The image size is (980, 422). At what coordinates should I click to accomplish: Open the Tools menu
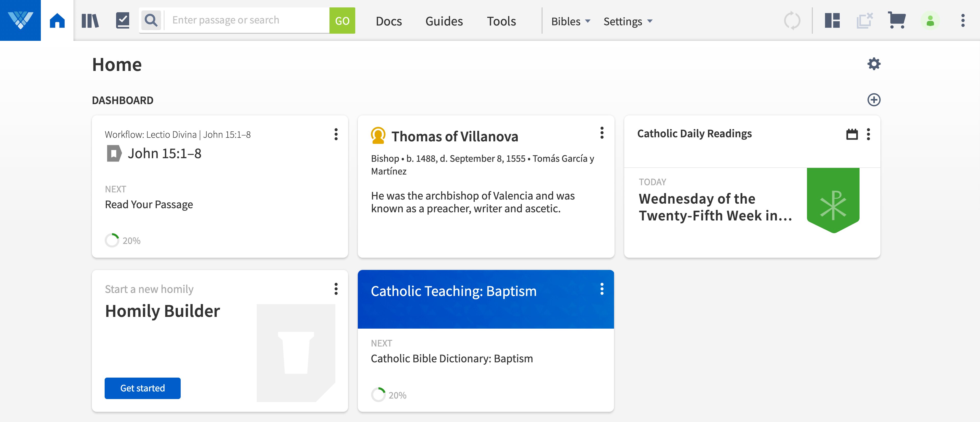coord(501,21)
